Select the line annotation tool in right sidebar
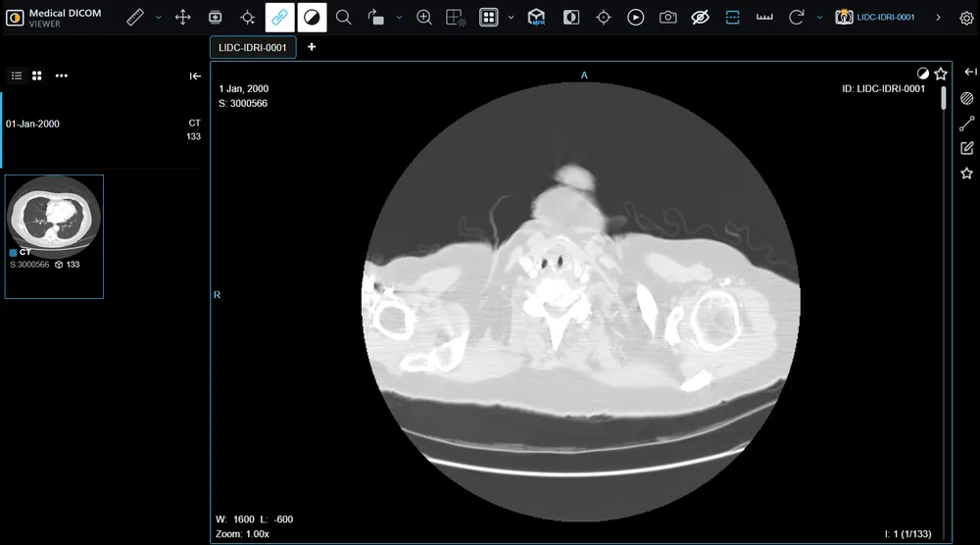This screenshot has width=980, height=545. pos(967,124)
